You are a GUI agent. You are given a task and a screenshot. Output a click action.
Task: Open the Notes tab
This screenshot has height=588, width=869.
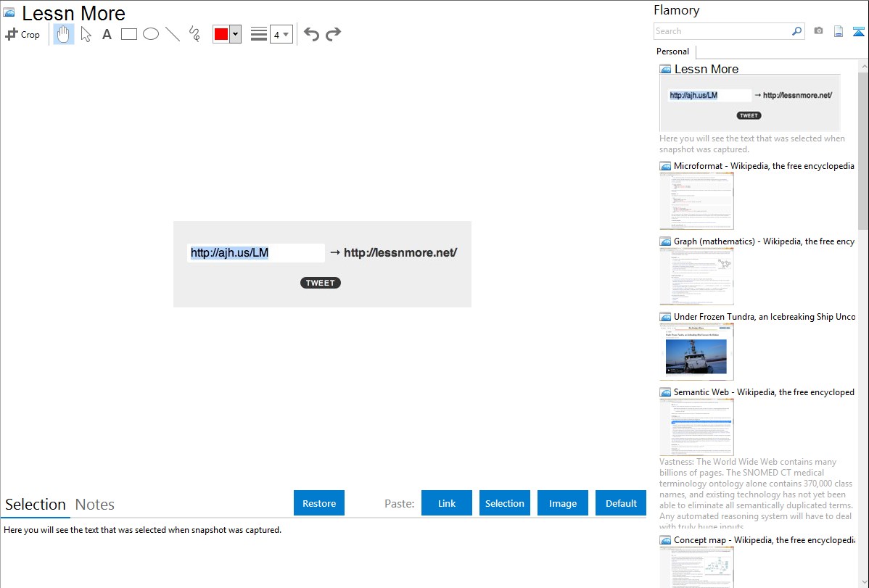[95, 505]
